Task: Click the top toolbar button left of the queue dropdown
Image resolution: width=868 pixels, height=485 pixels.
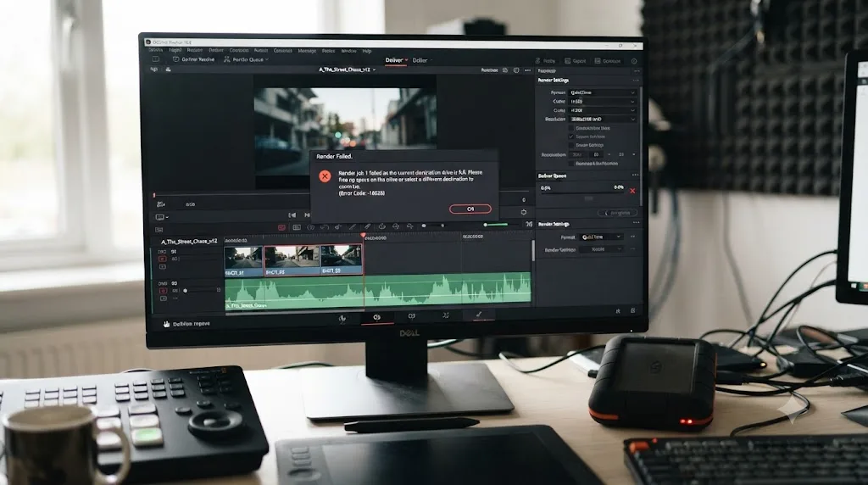Action: point(194,59)
